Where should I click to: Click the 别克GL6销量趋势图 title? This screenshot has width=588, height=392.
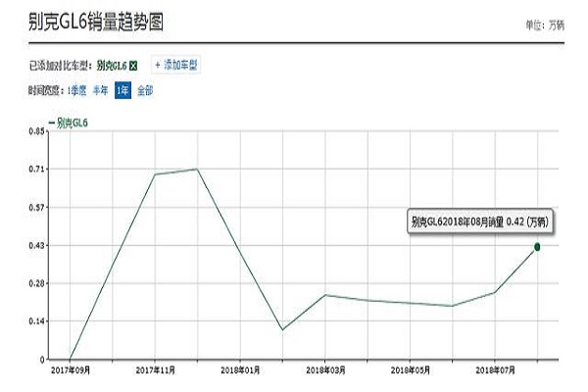pos(96,22)
